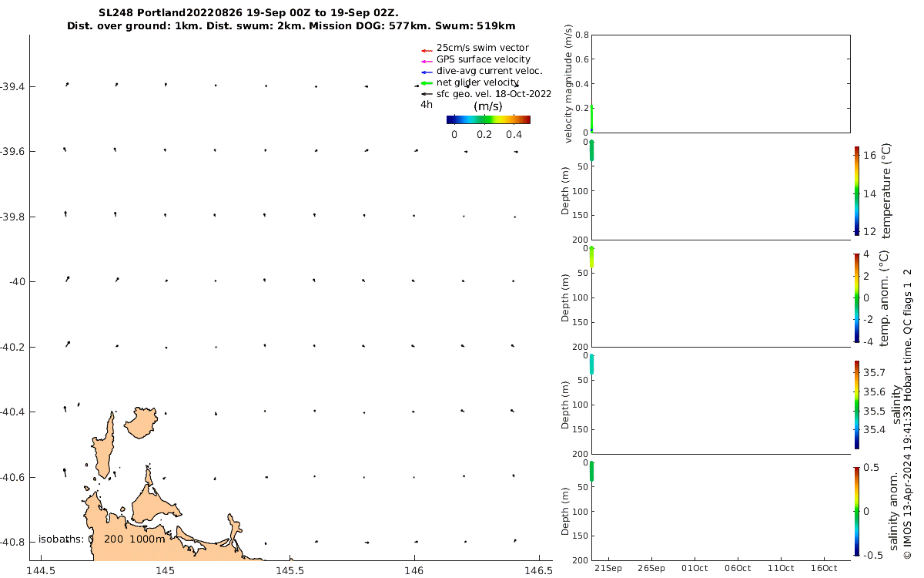Image resolution: width=924 pixels, height=578 pixels.
Task: Click the -0.5 tick on the salinity anom. colorbar
Action: pos(872,555)
